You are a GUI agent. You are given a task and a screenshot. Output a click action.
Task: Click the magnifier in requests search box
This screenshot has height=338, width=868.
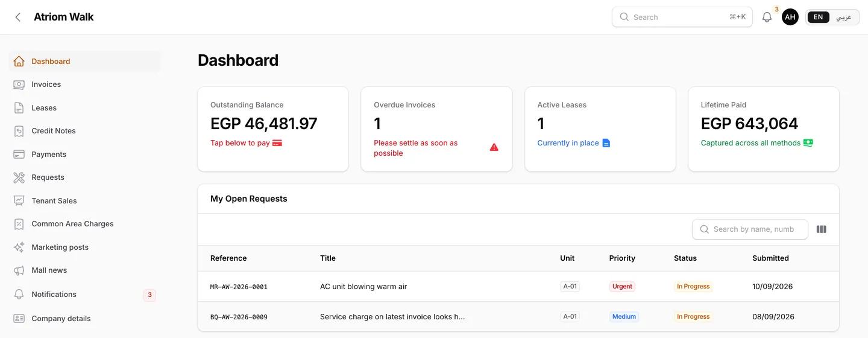coord(704,229)
